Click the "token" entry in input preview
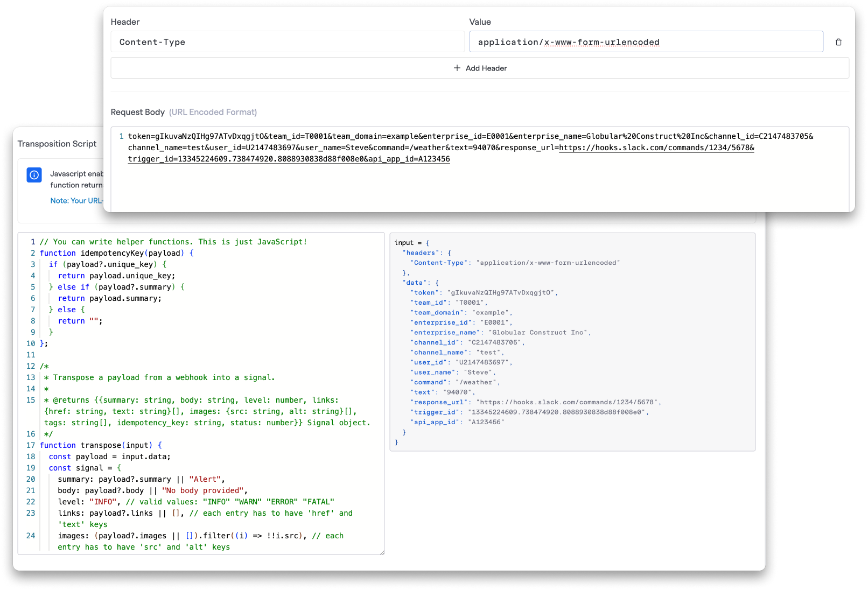The height and width of the screenshot is (590, 868). [x=484, y=293]
